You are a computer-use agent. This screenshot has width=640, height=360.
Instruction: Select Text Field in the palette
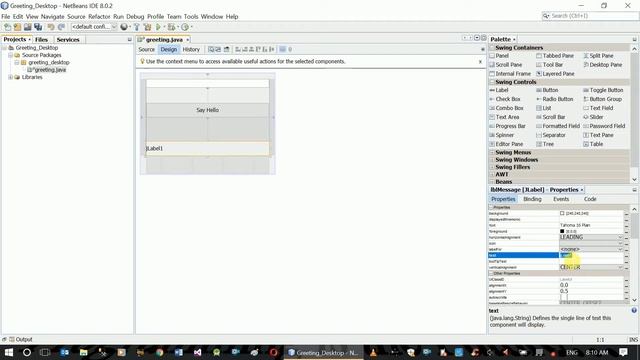pyautogui.click(x=598, y=108)
